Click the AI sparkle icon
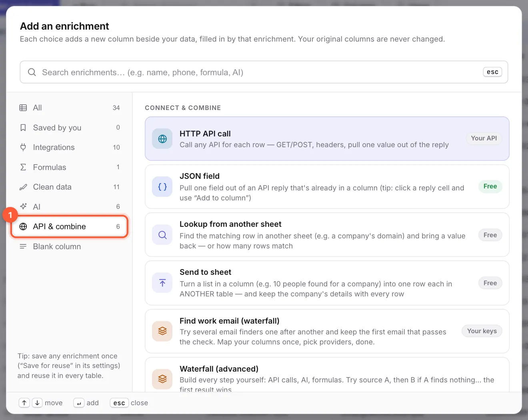The width and height of the screenshot is (528, 420). tap(23, 206)
